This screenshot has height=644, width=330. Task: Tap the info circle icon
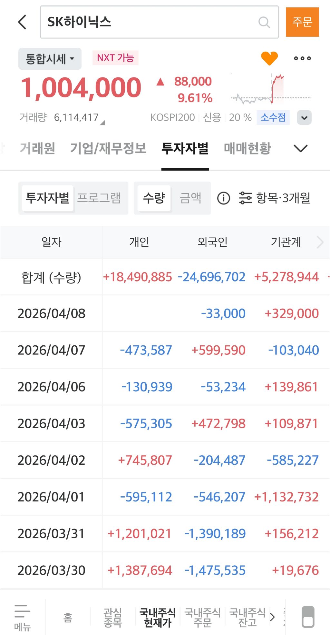[224, 198]
